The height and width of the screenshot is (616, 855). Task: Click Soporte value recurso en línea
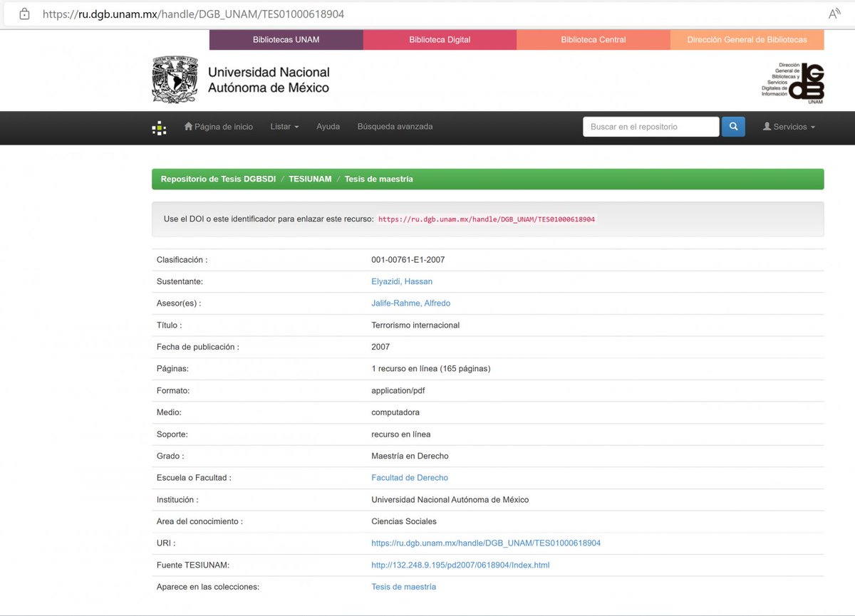tap(401, 434)
